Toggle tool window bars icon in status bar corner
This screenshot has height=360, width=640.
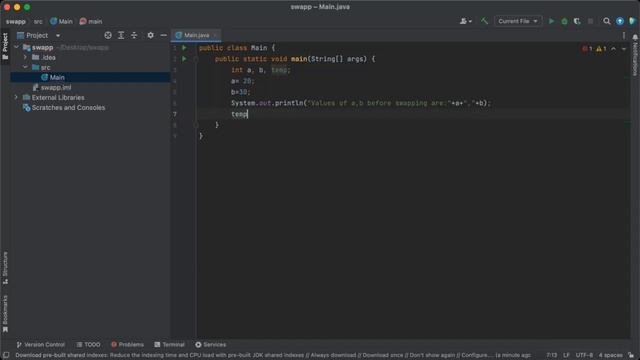coord(6,355)
